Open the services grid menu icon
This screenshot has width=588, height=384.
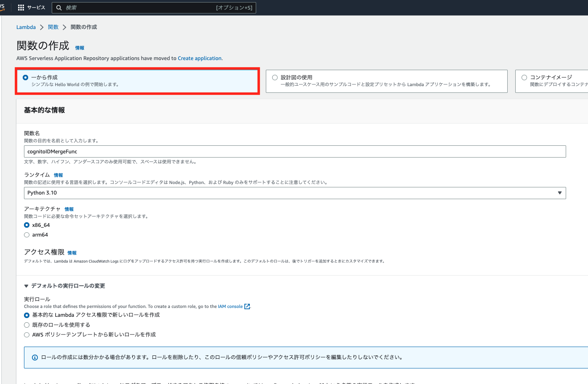[x=21, y=8]
